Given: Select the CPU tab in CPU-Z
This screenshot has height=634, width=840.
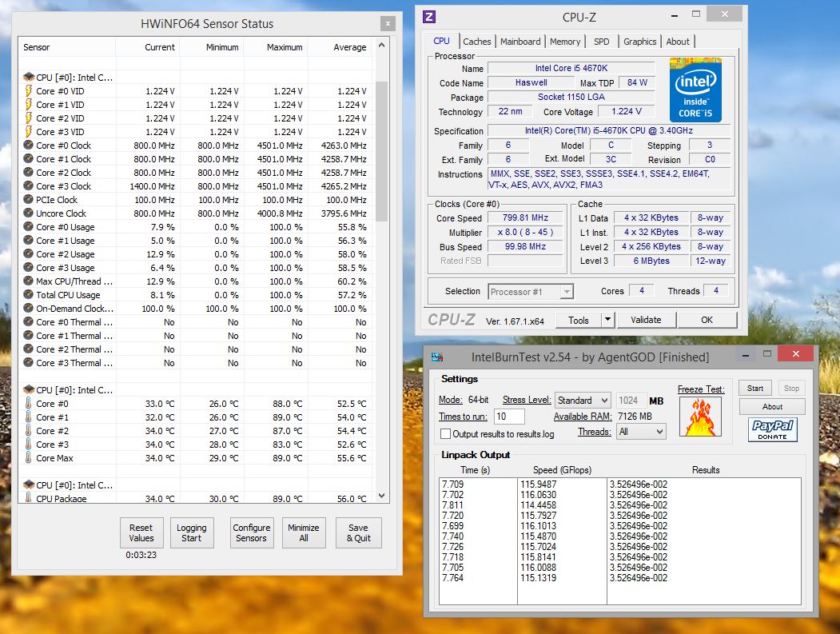Looking at the screenshot, I should (x=441, y=41).
